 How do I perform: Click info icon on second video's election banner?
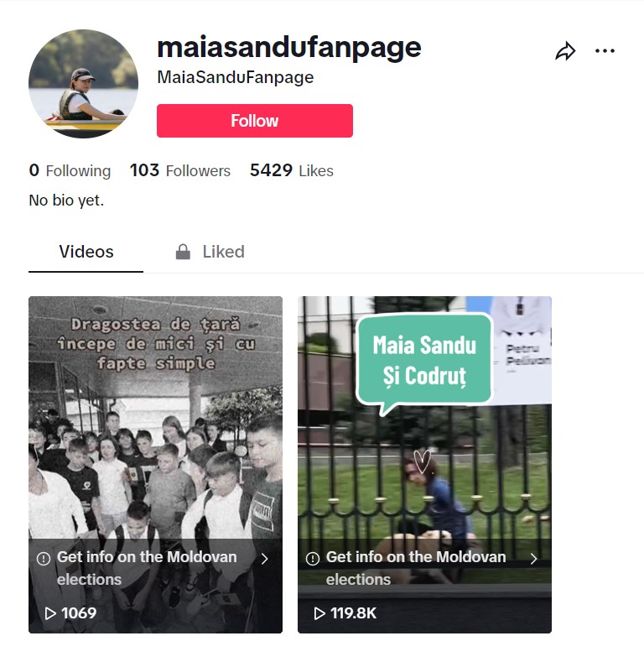coord(313,559)
